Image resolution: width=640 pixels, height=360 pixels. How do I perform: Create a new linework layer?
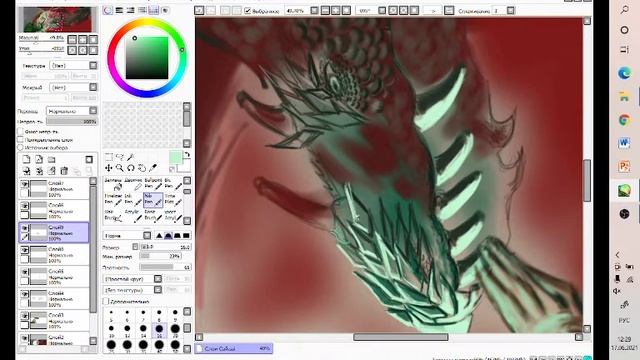pyautogui.click(x=39, y=160)
